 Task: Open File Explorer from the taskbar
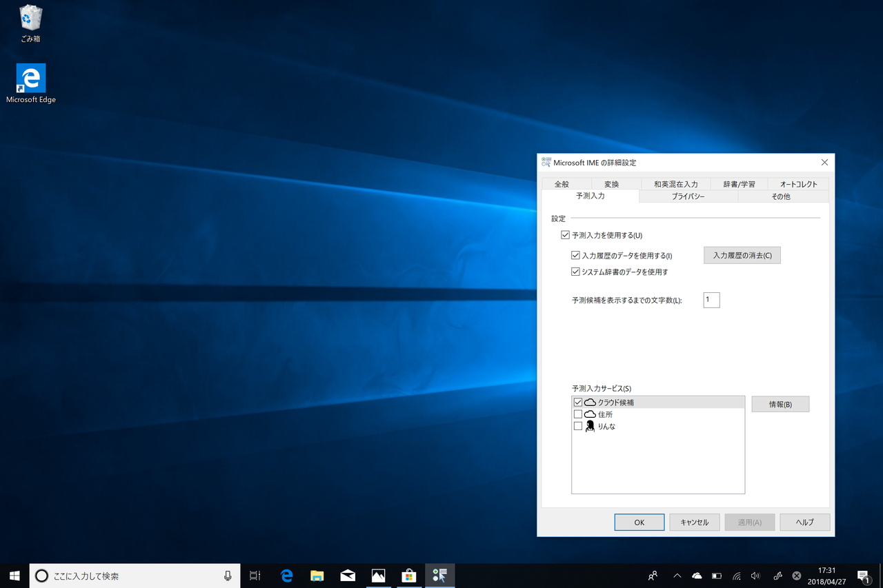317,576
